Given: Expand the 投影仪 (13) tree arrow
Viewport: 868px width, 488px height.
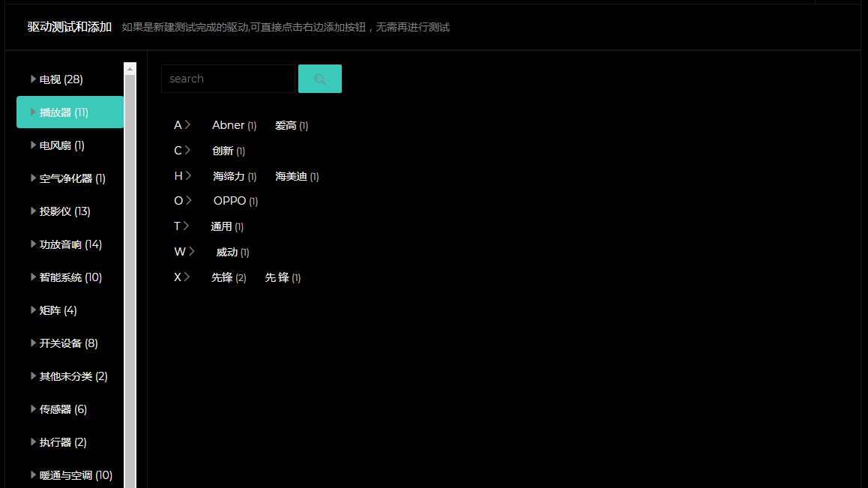Looking at the screenshot, I should click(x=33, y=211).
